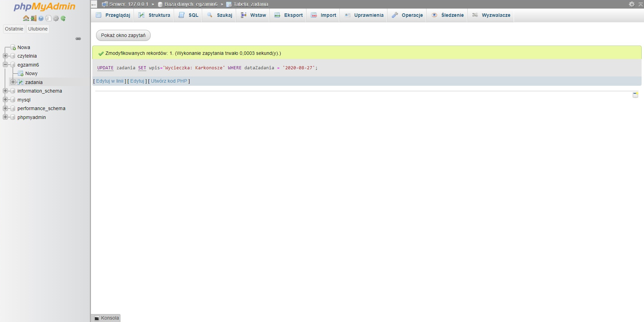
Task: Expand the zadania table node
Action: [13, 82]
